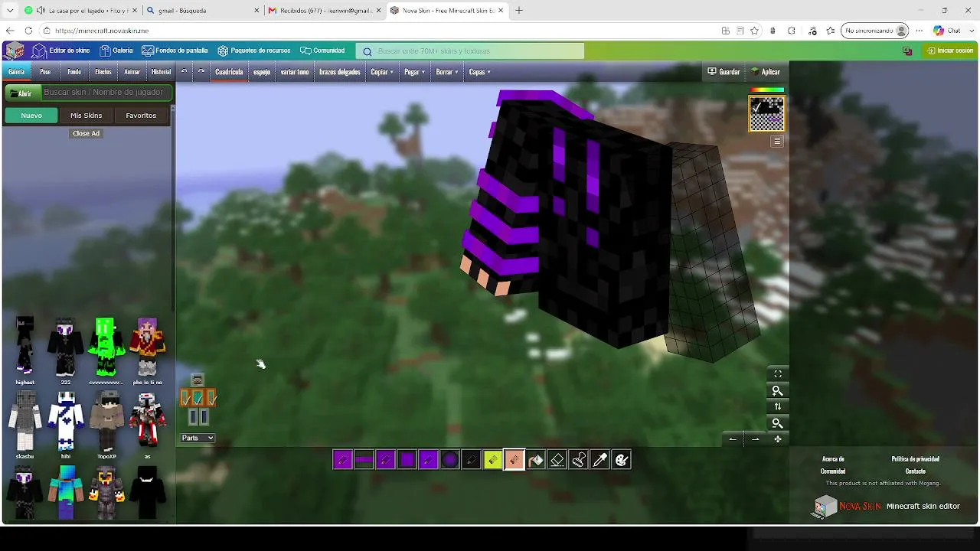Rotate the model right with the arrow
This screenshot has width=980, height=551.
coord(756,439)
